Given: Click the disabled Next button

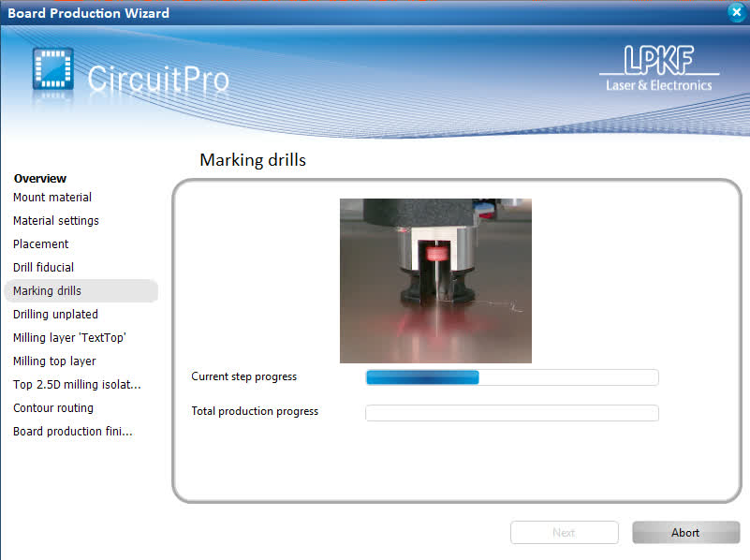Looking at the screenshot, I should (564, 532).
